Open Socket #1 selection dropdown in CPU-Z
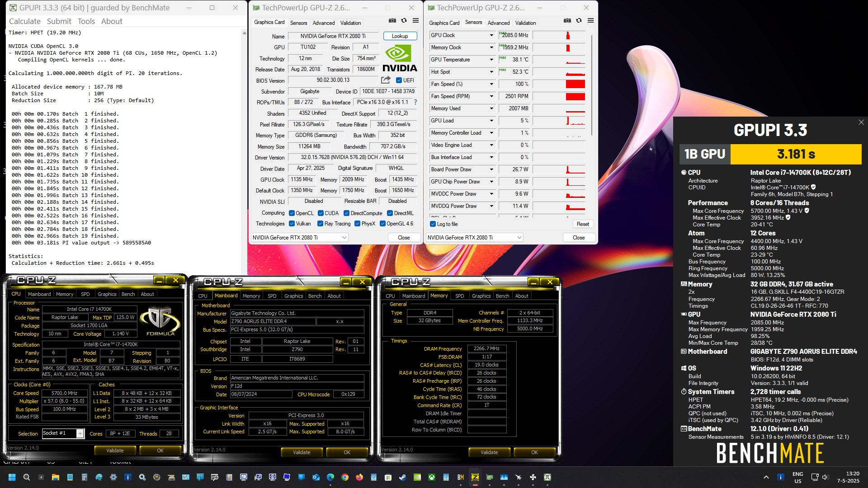Screen dimensions: 868x488 click(x=80, y=433)
